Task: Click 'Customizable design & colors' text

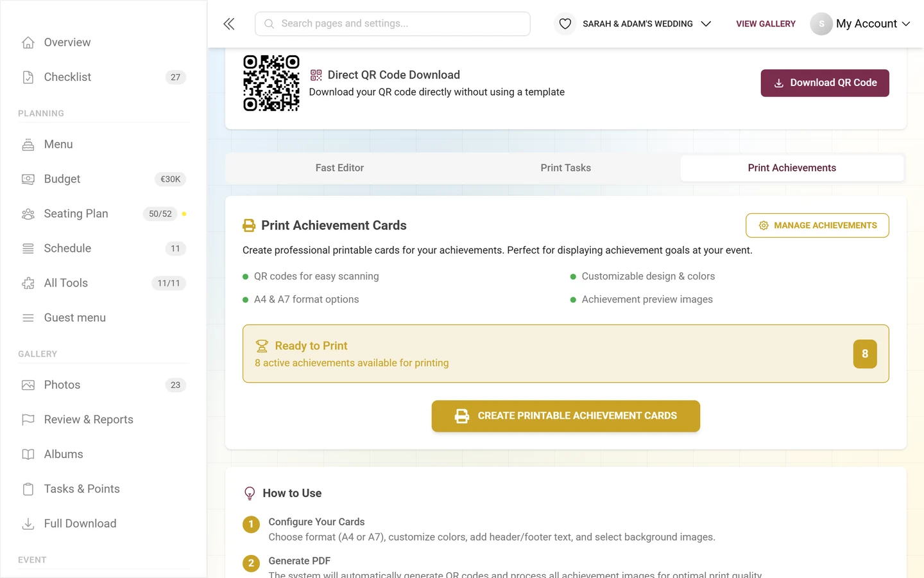Action: pos(648,276)
